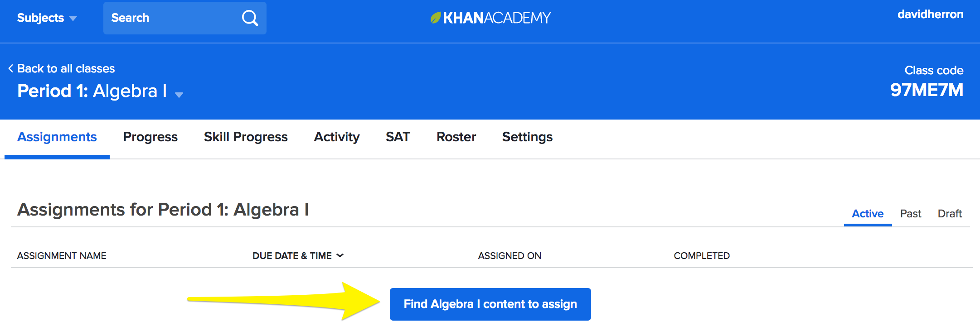Show Past assignments filter
The image size is (980, 336).
pos(911,214)
